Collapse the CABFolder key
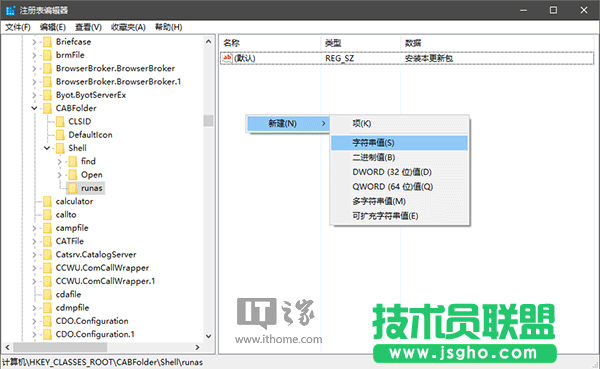The width and height of the screenshot is (600, 369). point(34,108)
